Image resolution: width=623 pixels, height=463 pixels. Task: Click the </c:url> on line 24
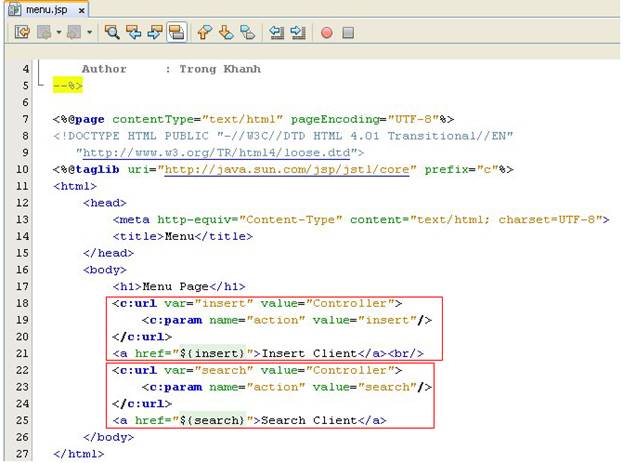(142, 403)
